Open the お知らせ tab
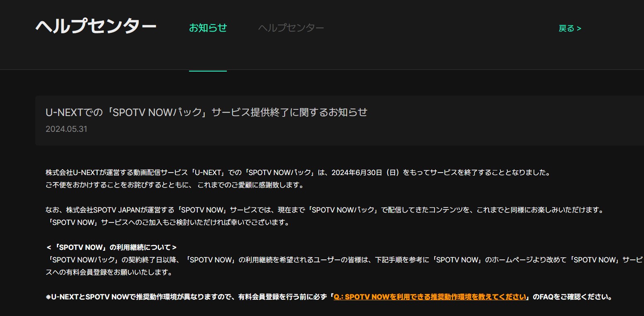This screenshot has height=316, width=644. pos(208,28)
